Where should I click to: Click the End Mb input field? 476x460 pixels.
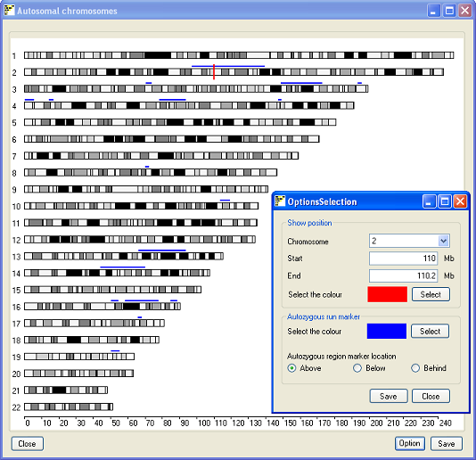coord(404,275)
